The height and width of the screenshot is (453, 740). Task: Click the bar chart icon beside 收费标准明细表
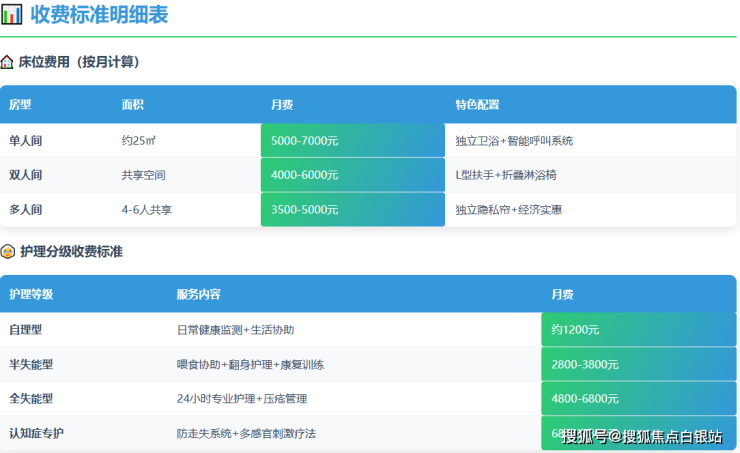point(12,15)
